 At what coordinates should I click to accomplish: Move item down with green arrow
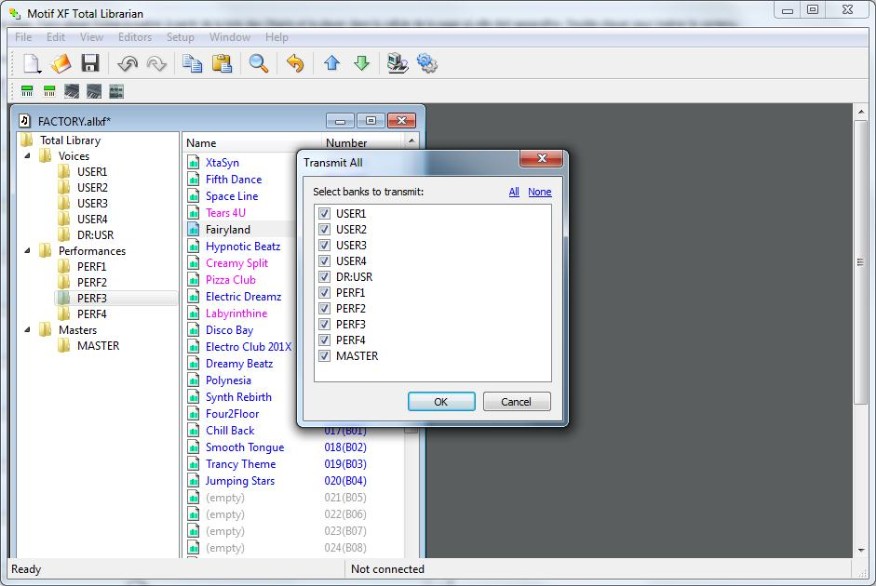point(362,63)
